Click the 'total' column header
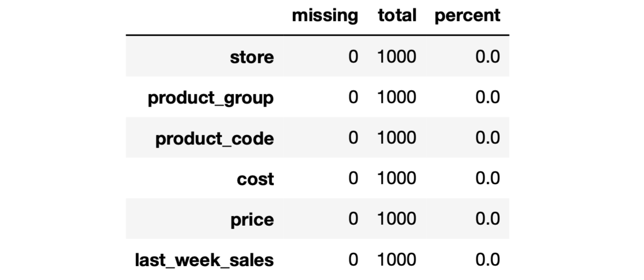The height and width of the screenshot is (280, 644). 397,16
